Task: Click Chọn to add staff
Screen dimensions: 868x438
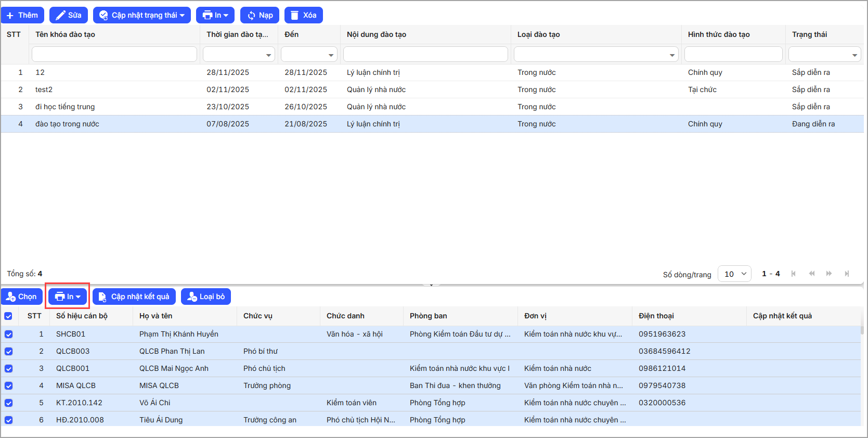Action: tap(22, 297)
